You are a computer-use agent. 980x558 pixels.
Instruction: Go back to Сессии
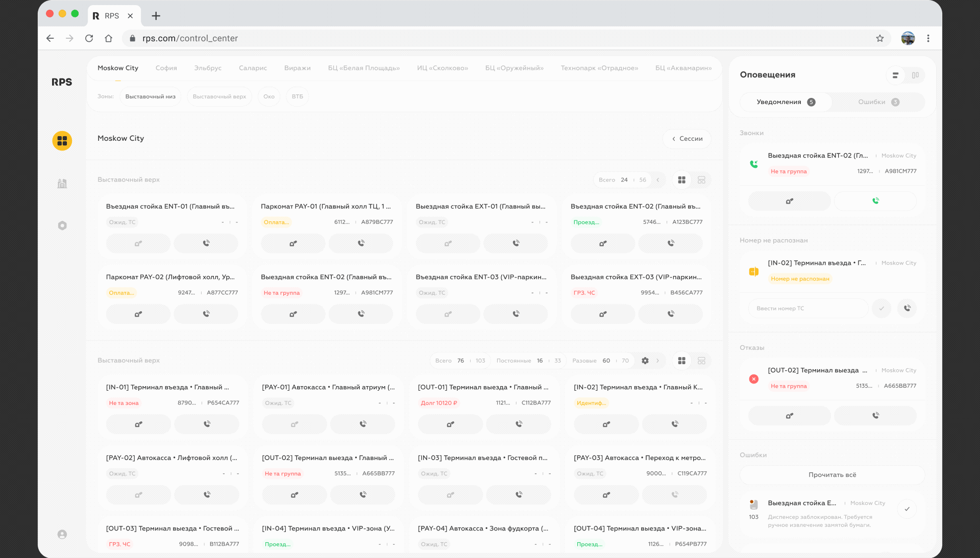point(687,139)
